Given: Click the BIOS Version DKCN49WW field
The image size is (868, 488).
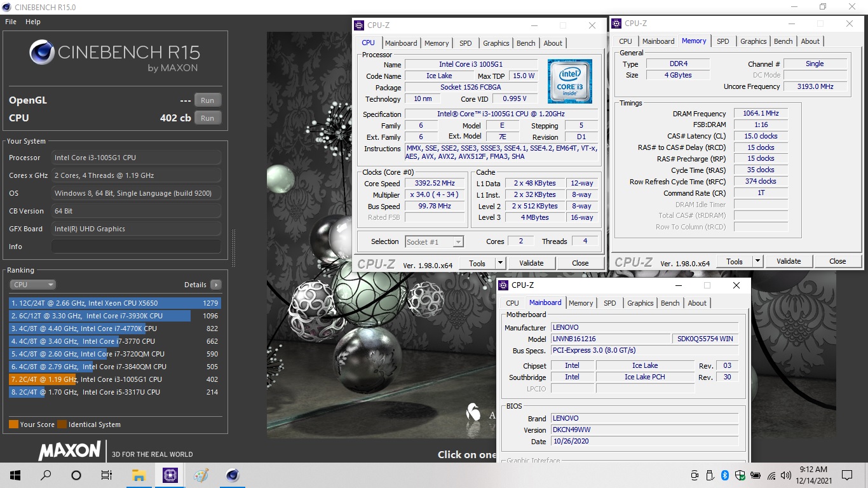Looking at the screenshot, I should tap(646, 430).
